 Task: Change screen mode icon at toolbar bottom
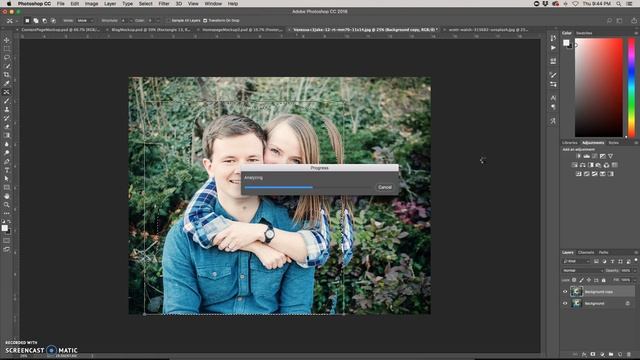pyautogui.click(x=7, y=249)
